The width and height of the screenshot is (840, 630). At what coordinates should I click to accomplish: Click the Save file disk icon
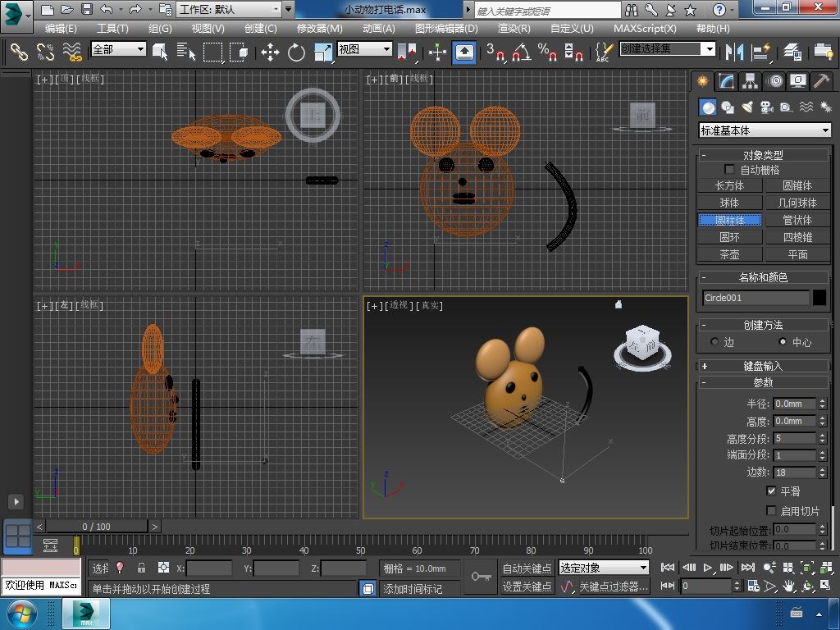tap(86, 9)
